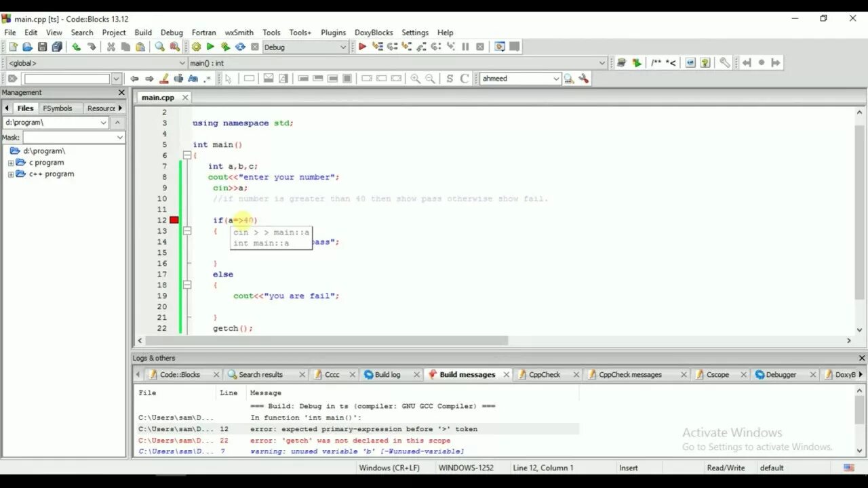868x488 pixels.
Task: Click the DoxyBlocks line comment icon
Action: pos(671,62)
